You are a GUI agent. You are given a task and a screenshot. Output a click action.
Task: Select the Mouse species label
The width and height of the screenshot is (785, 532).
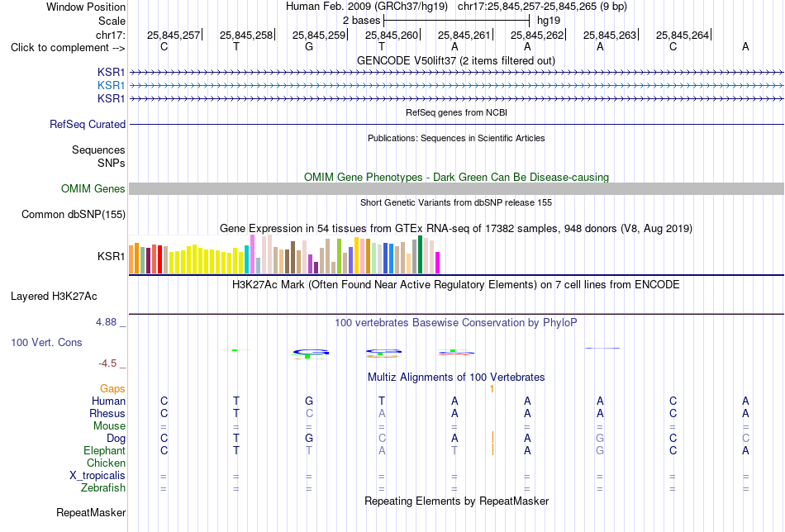[x=109, y=426]
